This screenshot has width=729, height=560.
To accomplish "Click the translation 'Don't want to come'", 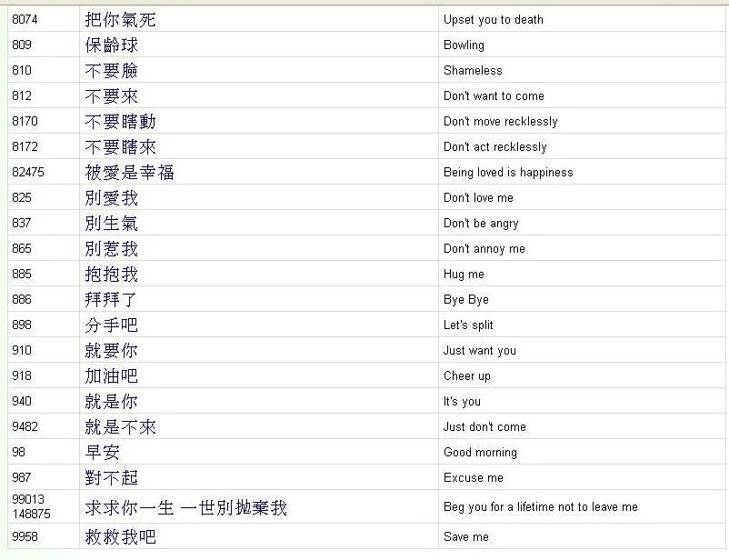I will tap(494, 95).
